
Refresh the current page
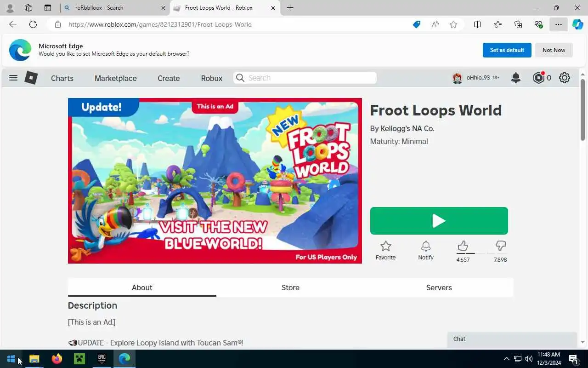[33, 24]
